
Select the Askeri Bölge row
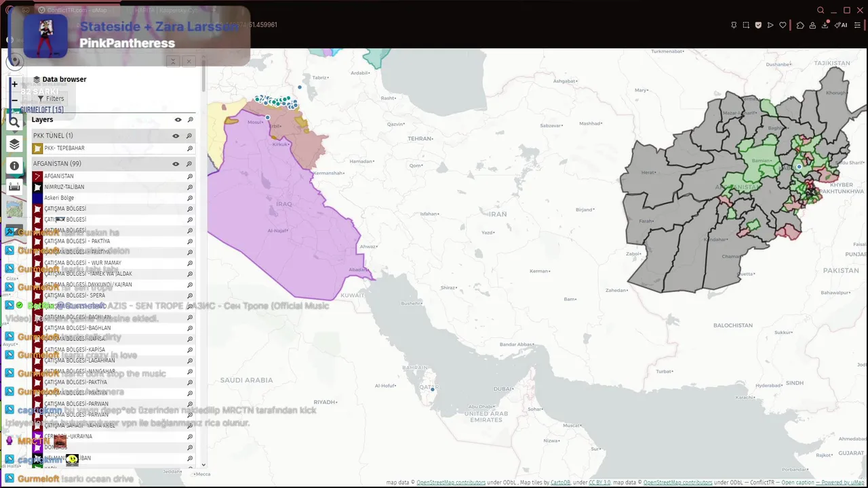[113, 198]
